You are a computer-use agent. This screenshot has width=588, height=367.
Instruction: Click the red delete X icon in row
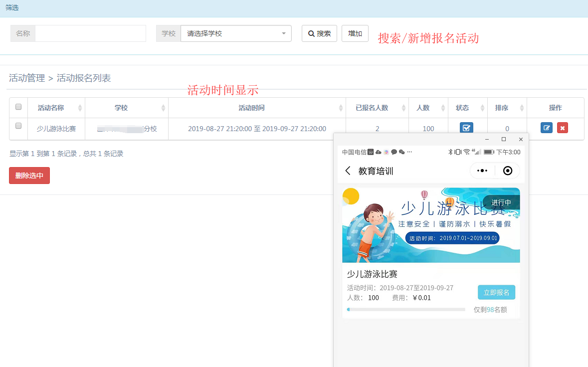point(562,128)
